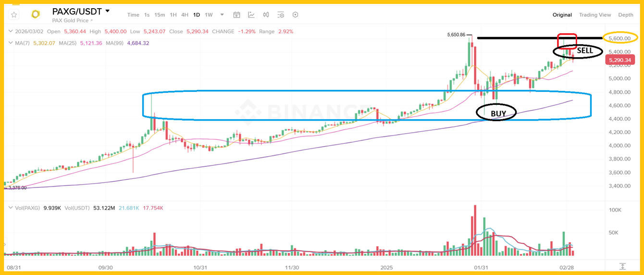Open the candlestick chart style icon

(266, 15)
